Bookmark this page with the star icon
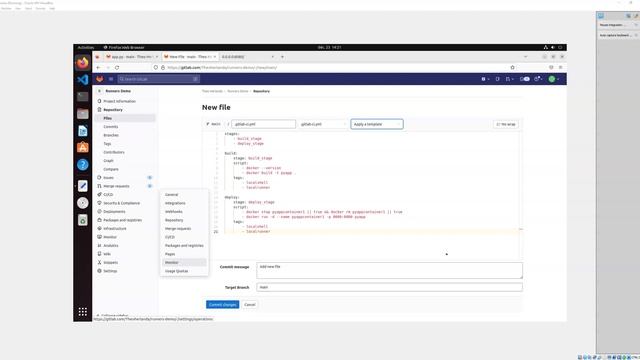Image resolution: width=640 pixels, height=360 pixels. (512, 67)
